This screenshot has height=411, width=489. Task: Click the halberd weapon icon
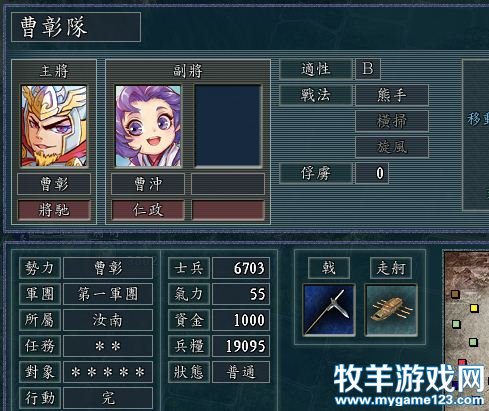[329, 310]
